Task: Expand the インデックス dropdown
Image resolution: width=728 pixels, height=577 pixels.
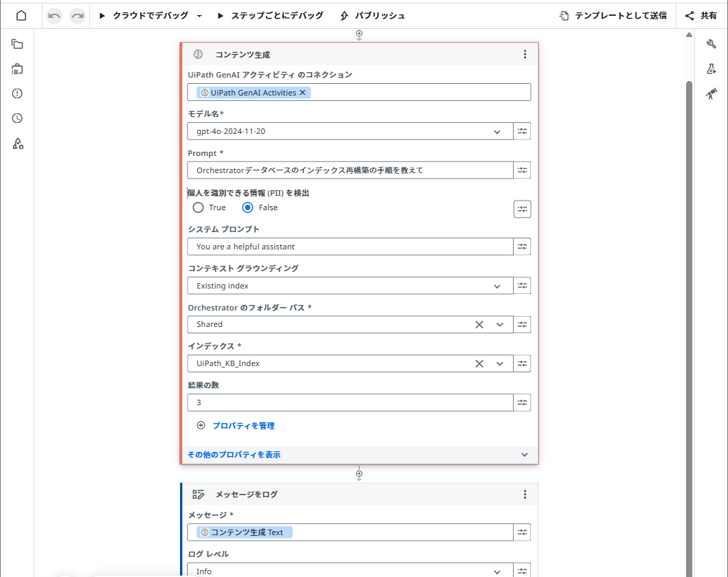Action: (500, 363)
